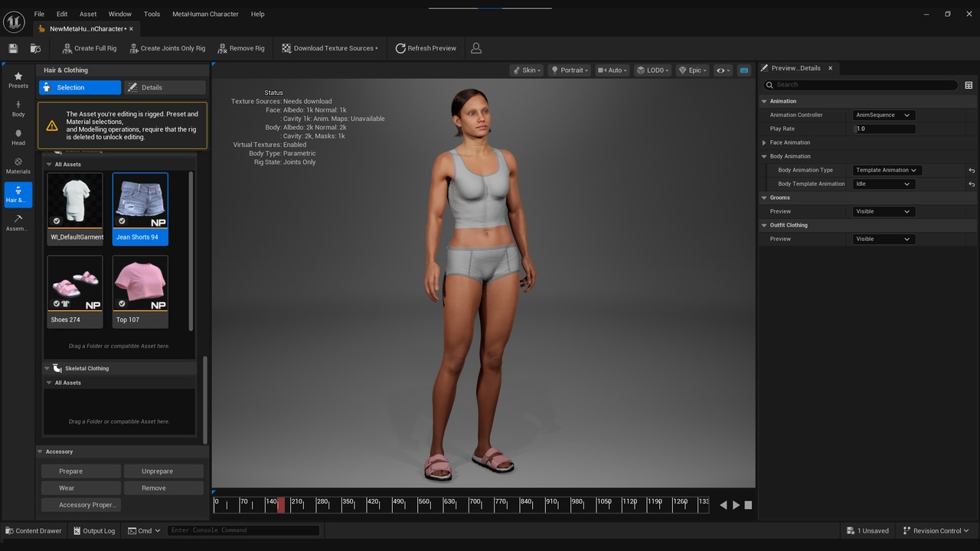This screenshot has height=551, width=980.
Task: Open property matrix grid view icon
Action: tap(969, 85)
